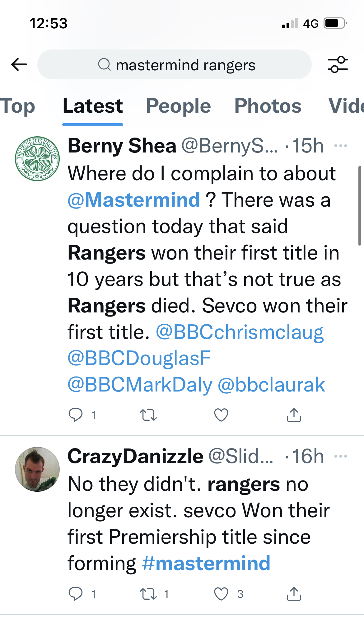Image resolution: width=364 pixels, height=619 pixels.
Task: Share CrazyDanizzle's tweet
Action: pos(294,594)
